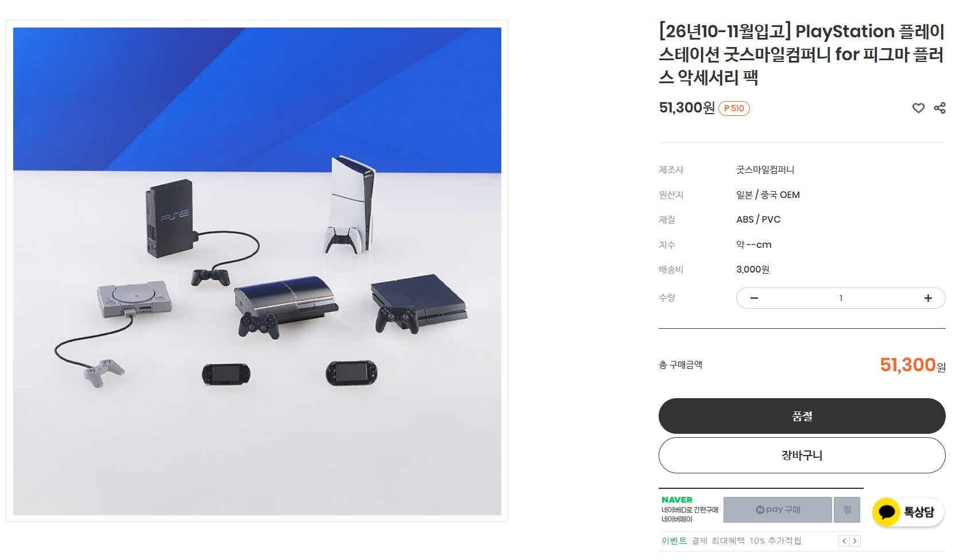The height and width of the screenshot is (560, 967).
Task: Click the heart wishlist icon
Action: 918,108
